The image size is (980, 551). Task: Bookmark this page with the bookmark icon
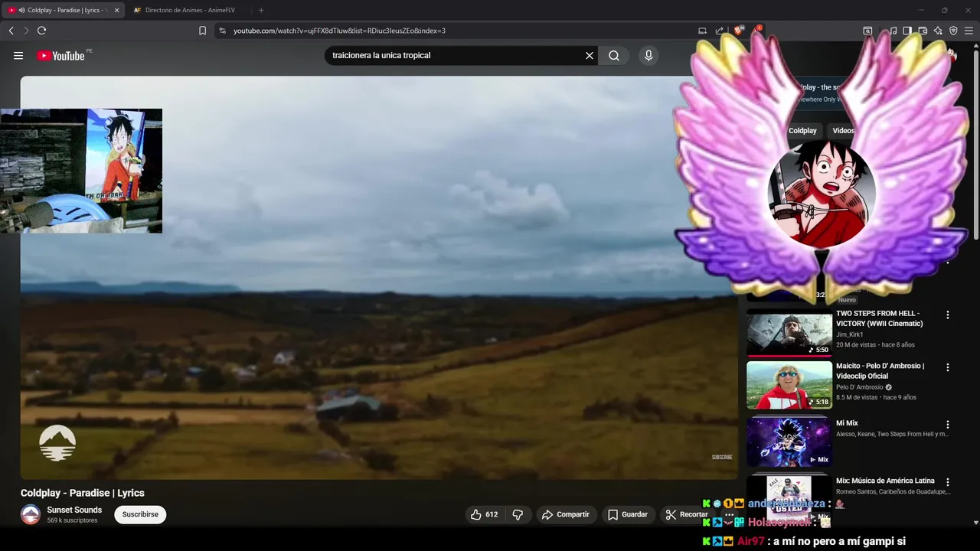(x=202, y=31)
